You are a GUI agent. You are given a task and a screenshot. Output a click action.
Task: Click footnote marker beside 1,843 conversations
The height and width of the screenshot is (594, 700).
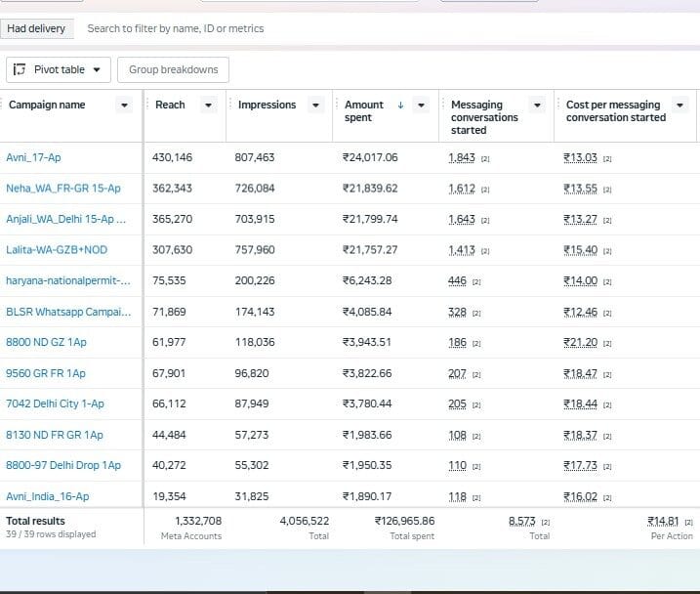coord(485,159)
